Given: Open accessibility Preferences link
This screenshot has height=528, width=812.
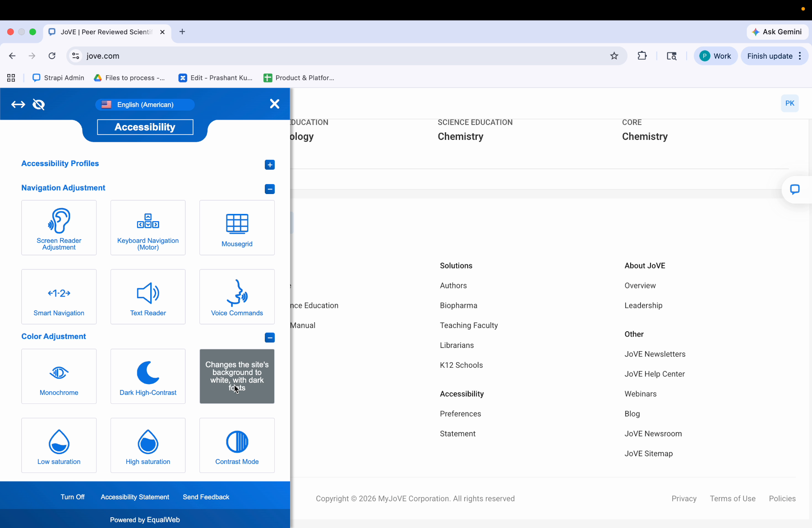Looking at the screenshot, I should pos(461,414).
